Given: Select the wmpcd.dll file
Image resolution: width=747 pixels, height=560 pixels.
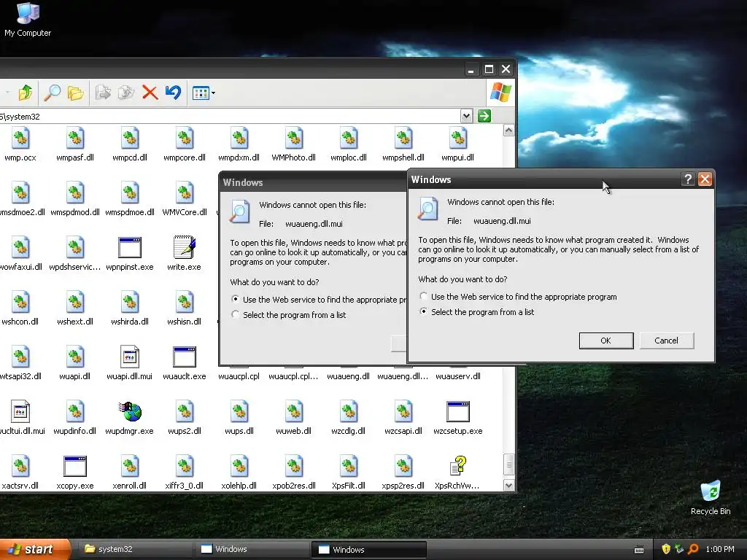Looking at the screenshot, I should click(x=130, y=145).
